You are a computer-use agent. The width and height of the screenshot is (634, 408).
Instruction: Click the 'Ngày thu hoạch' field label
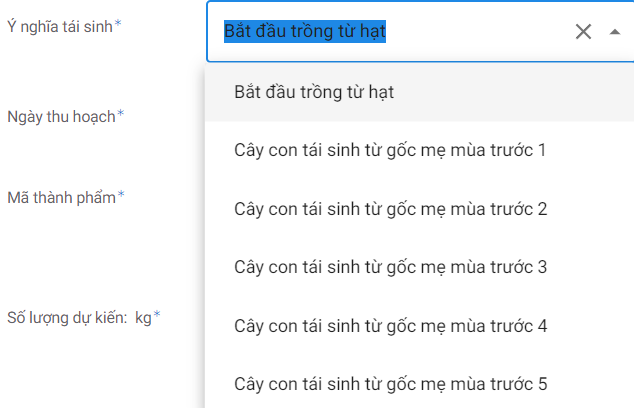pyautogui.click(x=60, y=115)
